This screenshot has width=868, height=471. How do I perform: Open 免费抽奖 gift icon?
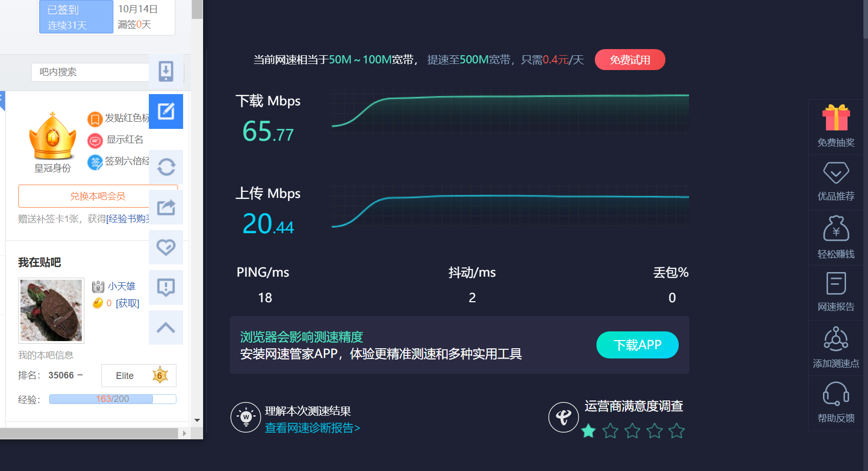pos(836,119)
